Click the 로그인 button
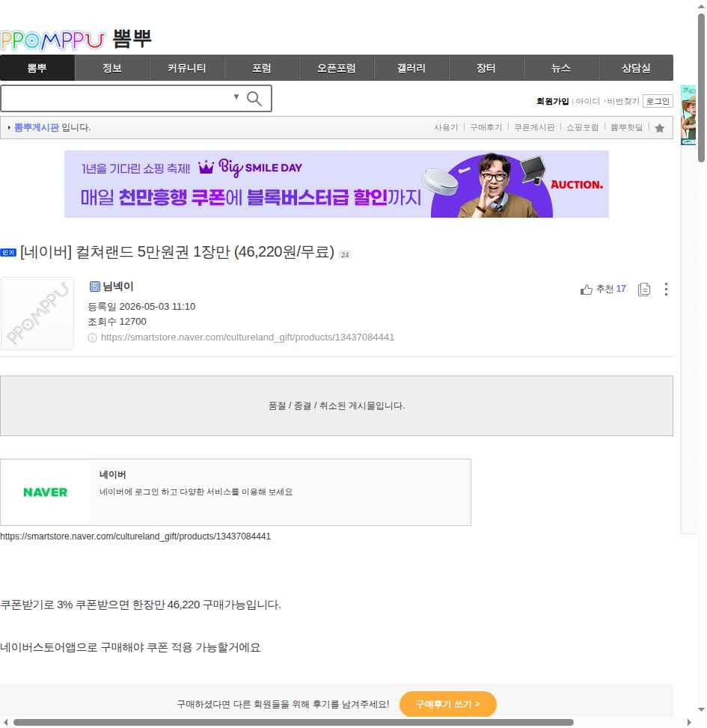The width and height of the screenshot is (707, 728). coord(658,101)
